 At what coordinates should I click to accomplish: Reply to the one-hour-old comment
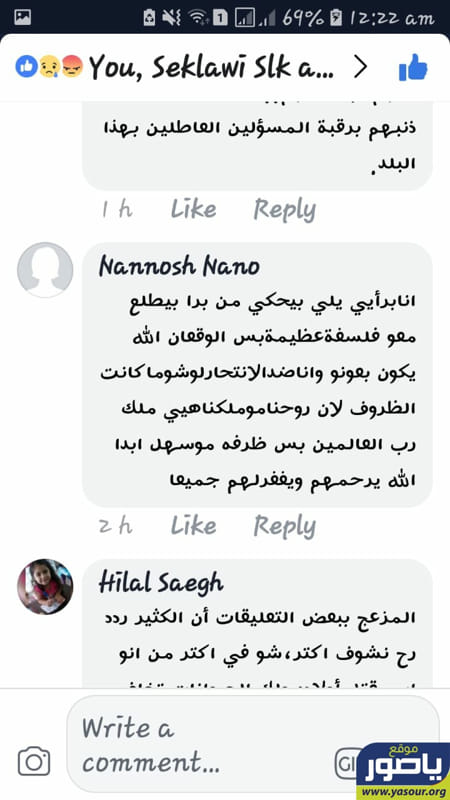(x=285, y=209)
